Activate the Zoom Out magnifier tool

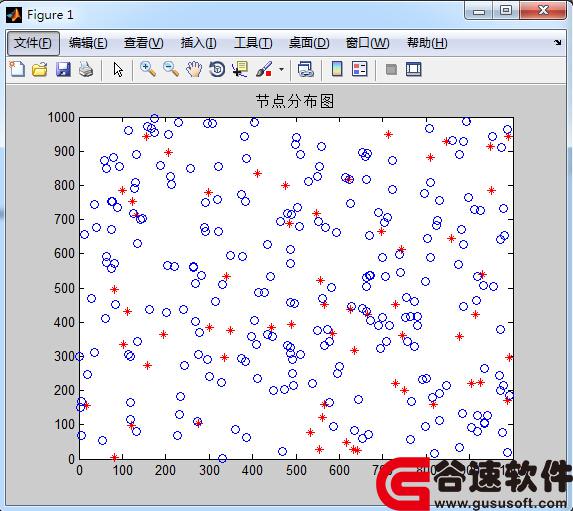(171, 69)
